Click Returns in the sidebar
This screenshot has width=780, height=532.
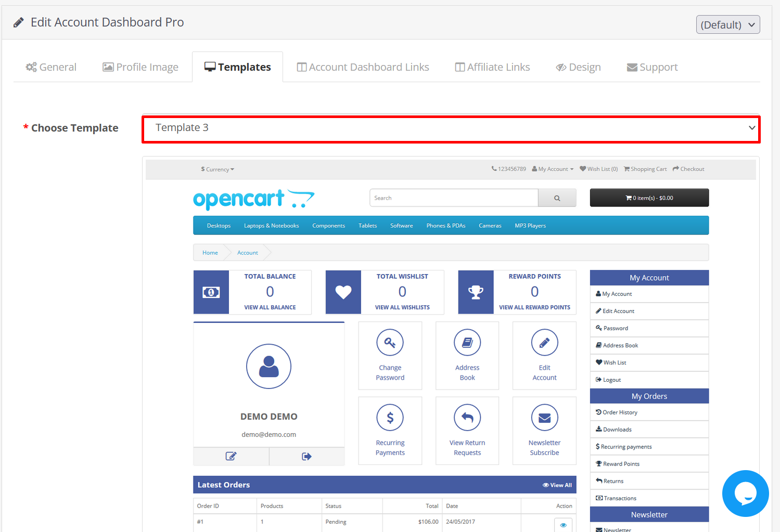(x=649, y=481)
